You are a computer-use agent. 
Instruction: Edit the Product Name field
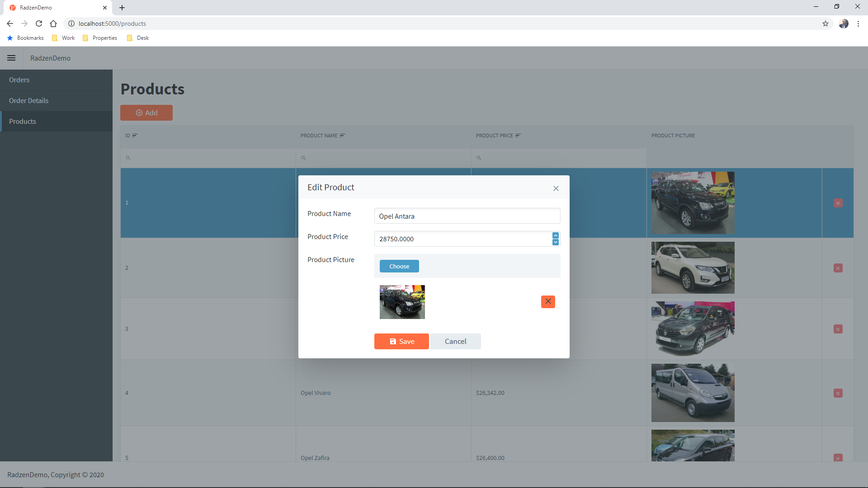(467, 216)
